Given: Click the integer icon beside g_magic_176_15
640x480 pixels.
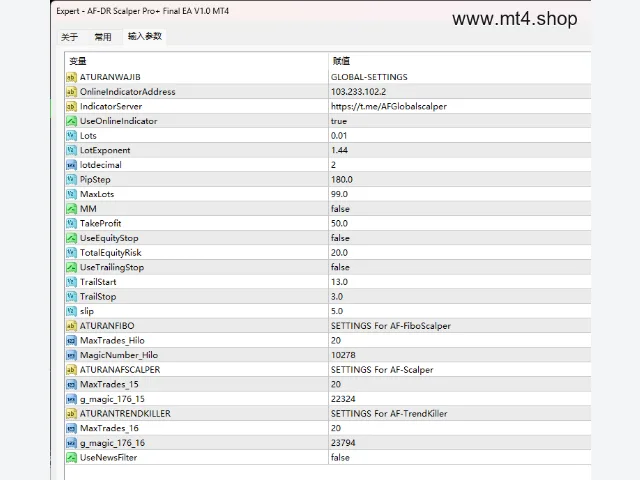Looking at the screenshot, I should click(x=71, y=399).
